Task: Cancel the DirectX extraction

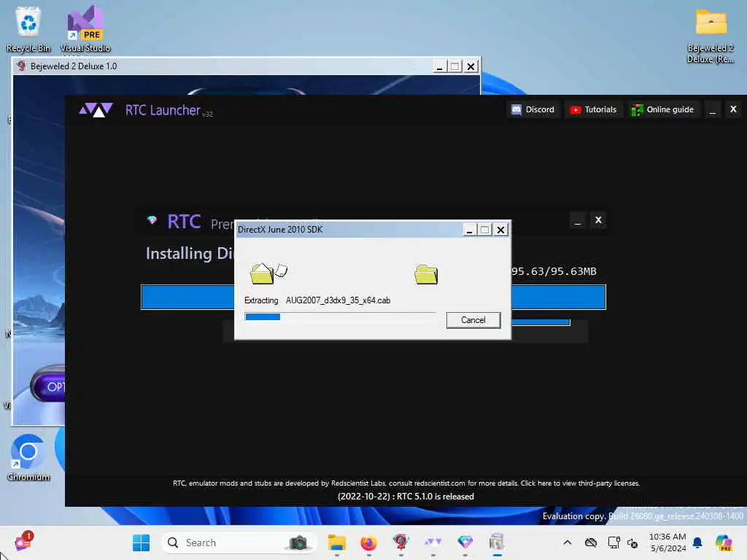Action: 473,320
